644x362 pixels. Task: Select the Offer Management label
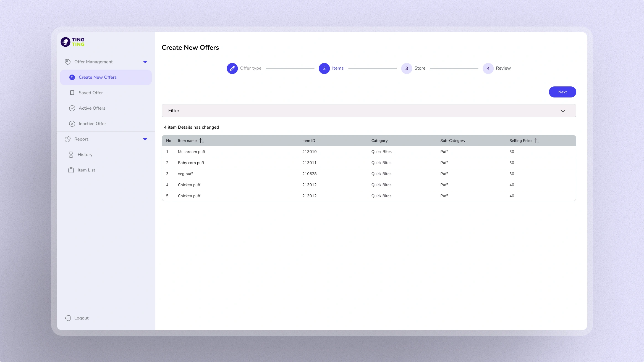pyautogui.click(x=93, y=62)
